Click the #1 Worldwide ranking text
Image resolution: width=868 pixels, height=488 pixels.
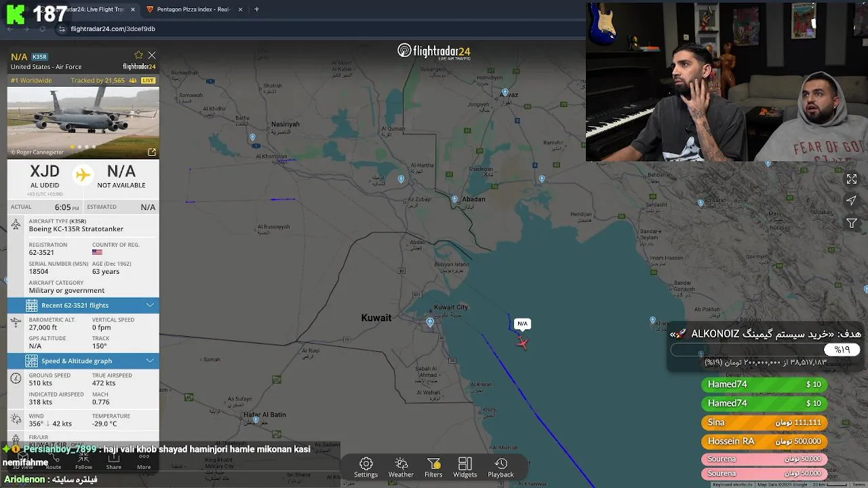click(31, 80)
